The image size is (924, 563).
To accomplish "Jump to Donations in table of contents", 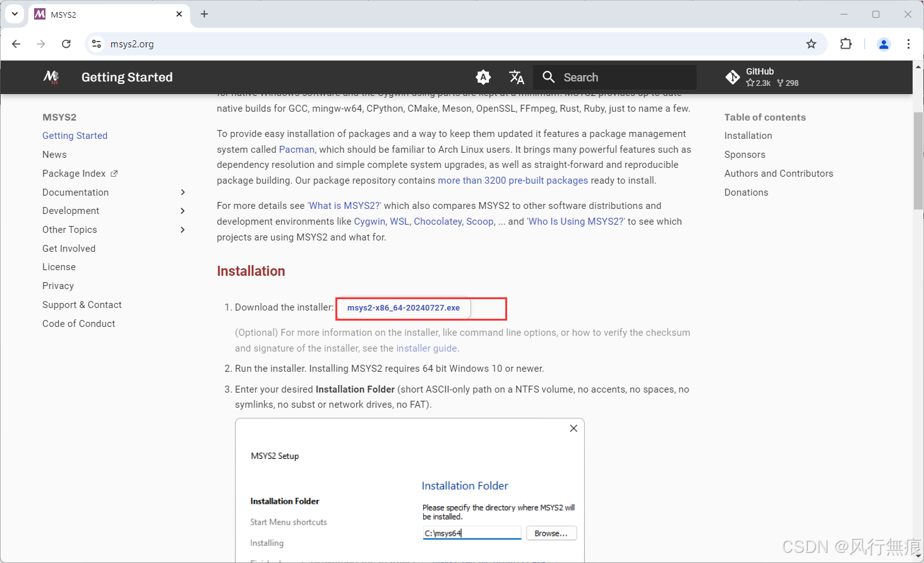I will 747,193.
